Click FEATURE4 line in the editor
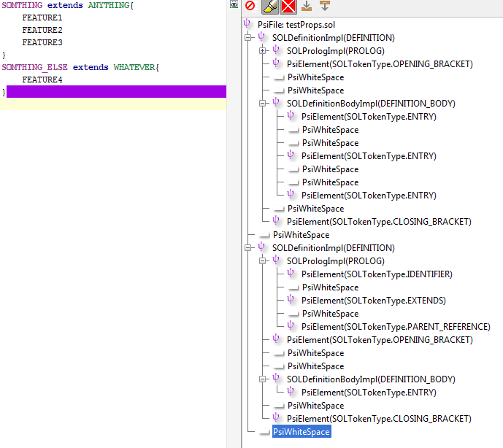The image size is (503, 448). 42,80
